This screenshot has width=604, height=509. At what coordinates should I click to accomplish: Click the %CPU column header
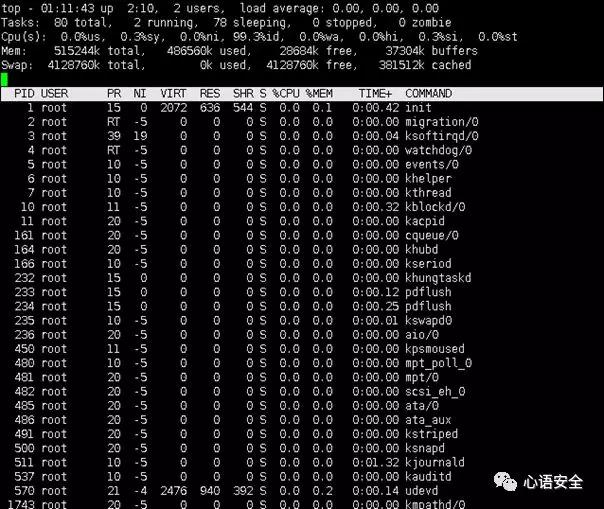(x=286, y=93)
